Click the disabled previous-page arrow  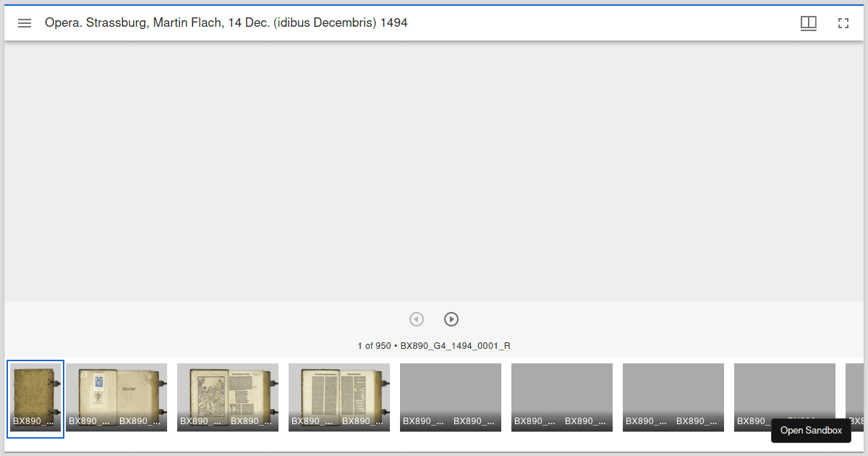(x=417, y=318)
